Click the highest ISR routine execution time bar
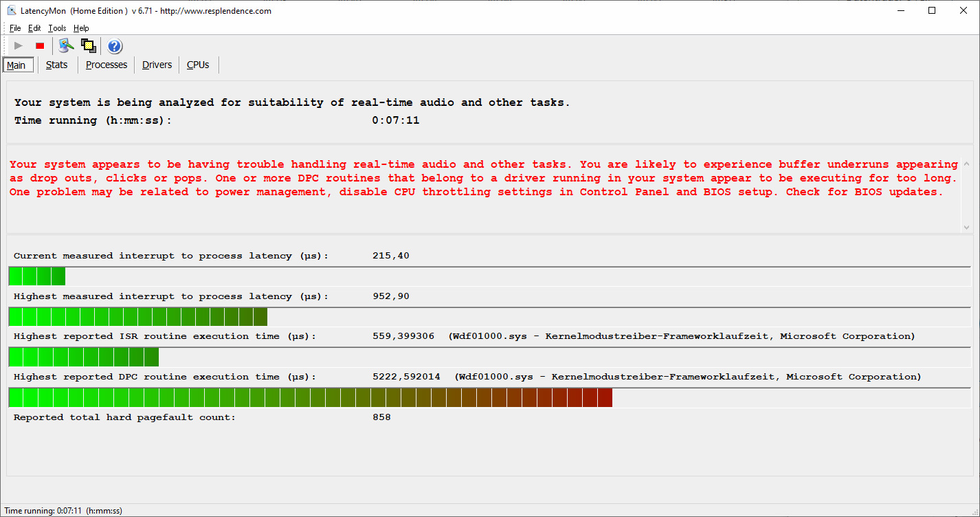 coord(489,357)
